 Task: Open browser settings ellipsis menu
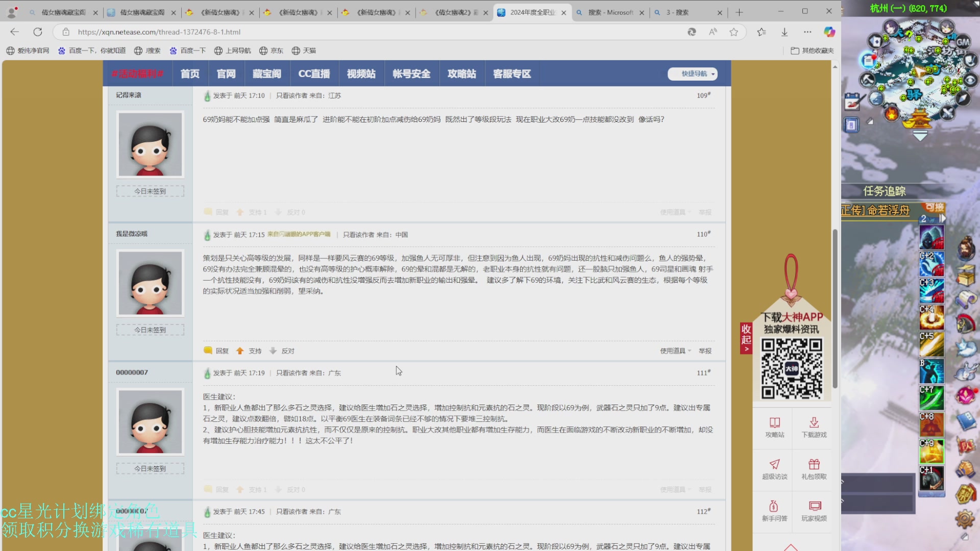click(x=807, y=32)
